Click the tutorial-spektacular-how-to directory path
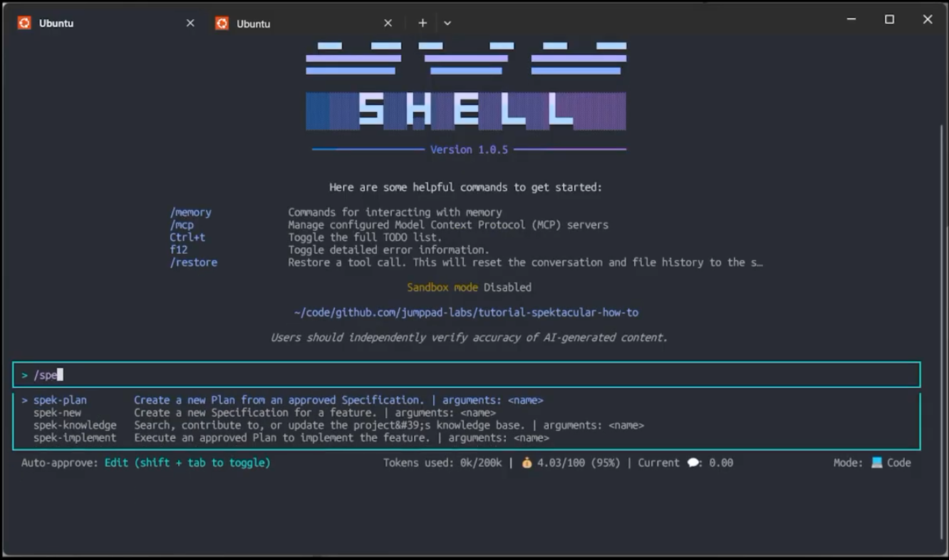Image resolution: width=949 pixels, height=560 pixels. (466, 312)
